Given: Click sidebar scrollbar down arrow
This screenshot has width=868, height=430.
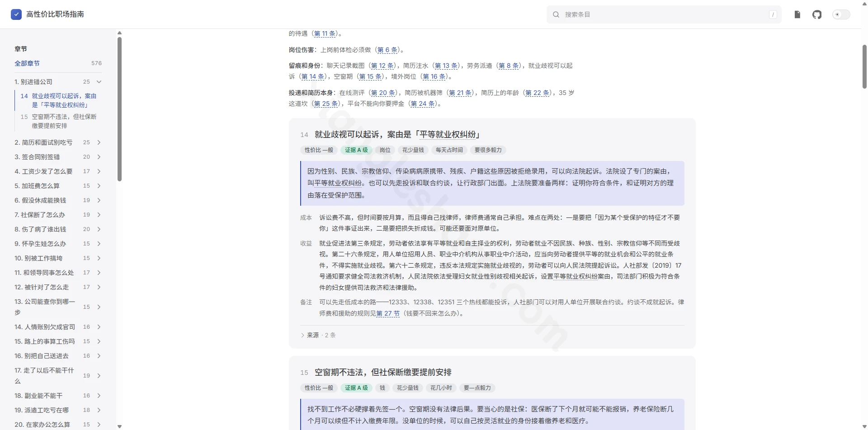Looking at the screenshot, I should [x=119, y=426].
